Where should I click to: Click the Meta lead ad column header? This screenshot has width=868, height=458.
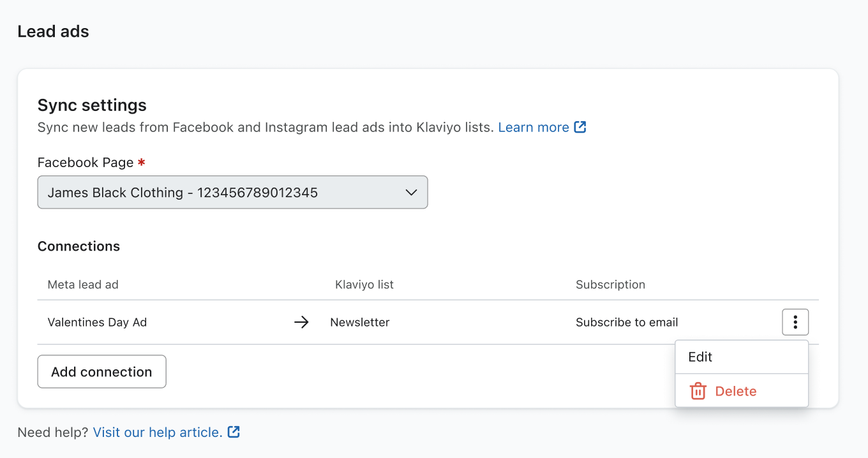click(83, 284)
